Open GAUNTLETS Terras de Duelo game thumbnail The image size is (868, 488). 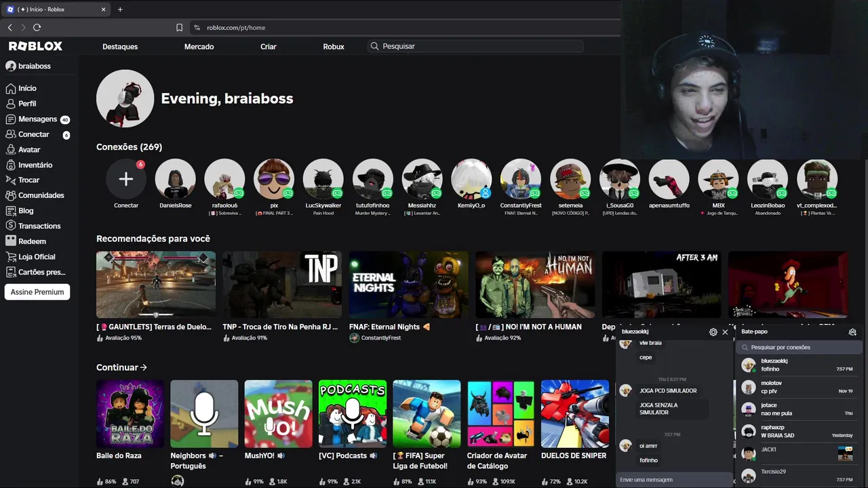tap(156, 285)
